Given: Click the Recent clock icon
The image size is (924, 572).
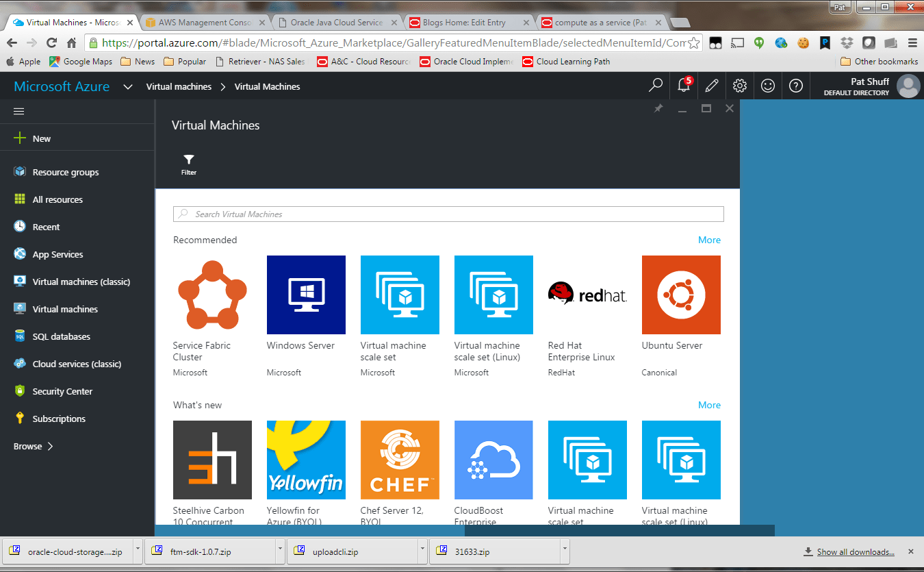Looking at the screenshot, I should click(x=20, y=227).
